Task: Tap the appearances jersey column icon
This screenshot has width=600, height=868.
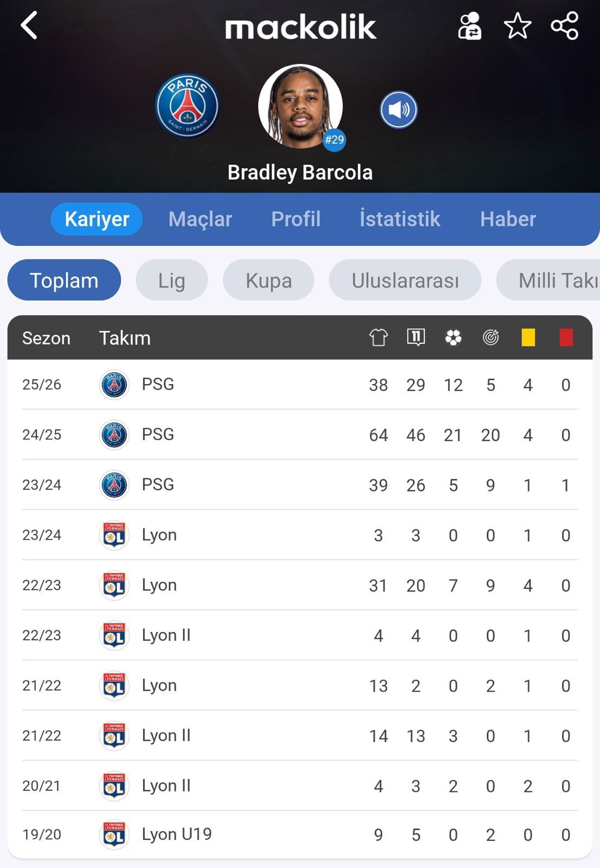Action: click(378, 337)
